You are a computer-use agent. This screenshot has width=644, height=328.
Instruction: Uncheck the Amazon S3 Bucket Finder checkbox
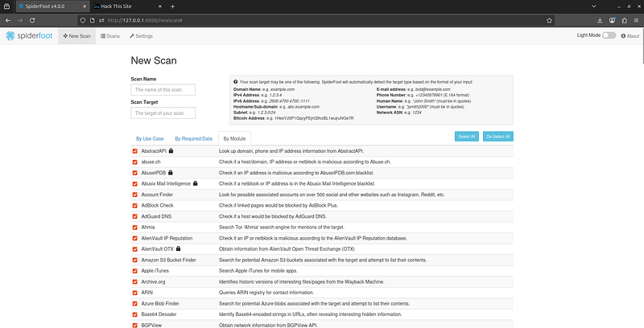point(134,260)
